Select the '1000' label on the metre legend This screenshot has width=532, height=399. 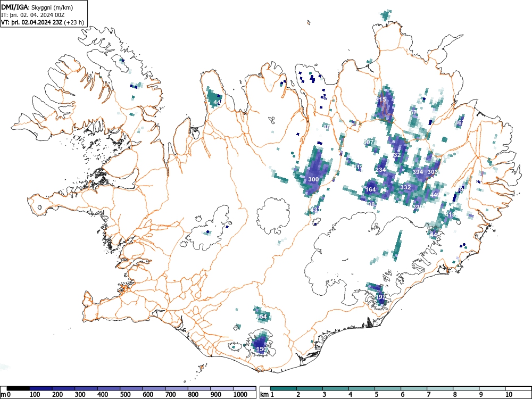coord(240,395)
